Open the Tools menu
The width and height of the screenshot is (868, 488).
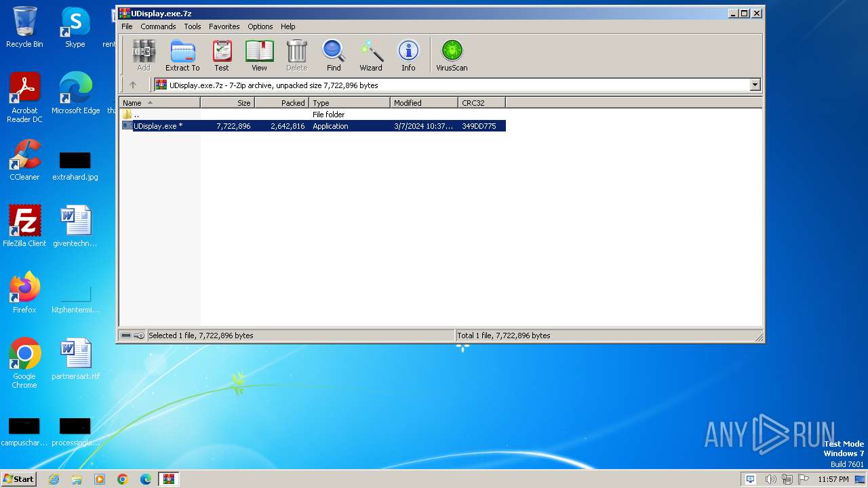(x=193, y=26)
